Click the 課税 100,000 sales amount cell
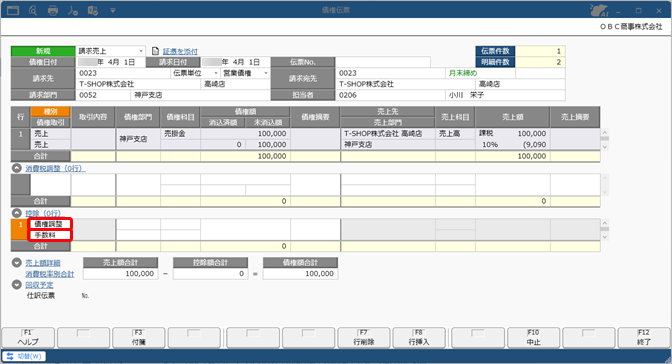Image resolution: width=672 pixels, height=364 pixels. 513,134
